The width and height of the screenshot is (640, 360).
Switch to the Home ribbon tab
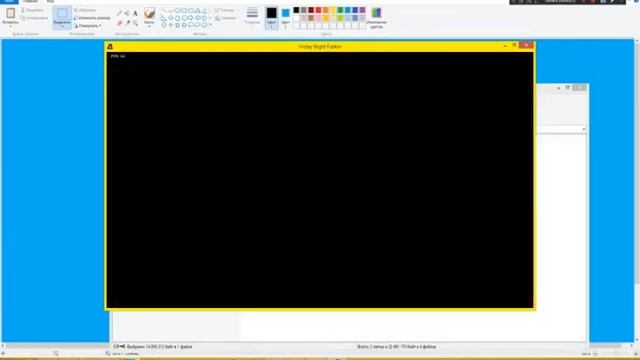30,2
